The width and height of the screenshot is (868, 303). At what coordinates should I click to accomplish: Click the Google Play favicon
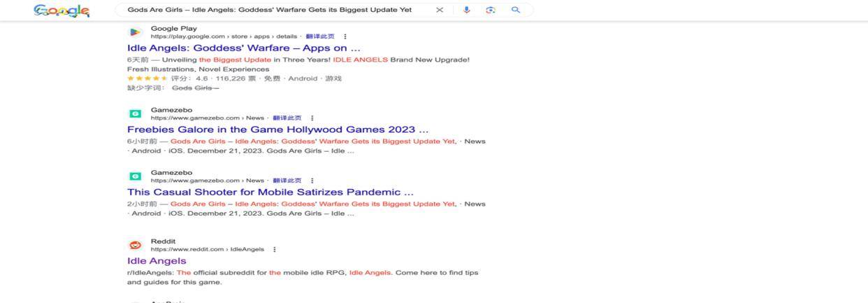[x=136, y=32]
